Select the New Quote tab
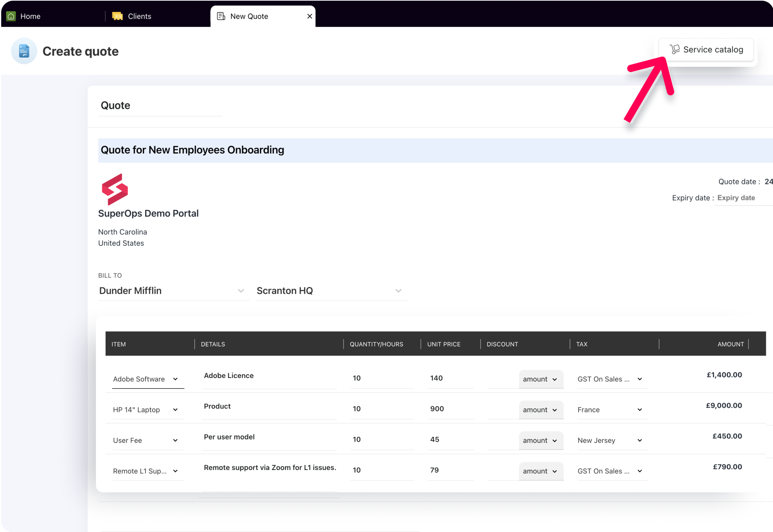Screen dimensions: 773x532 click(x=249, y=16)
